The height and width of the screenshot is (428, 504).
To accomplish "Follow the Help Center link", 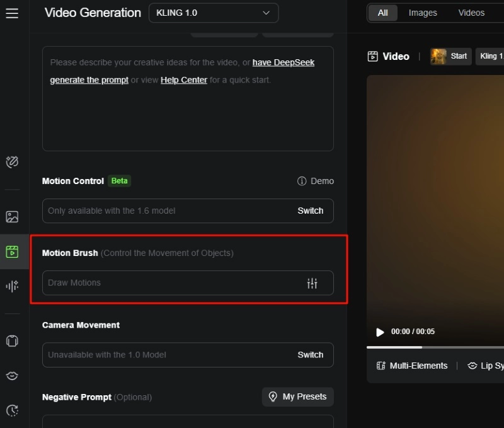I will pos(184,79).
